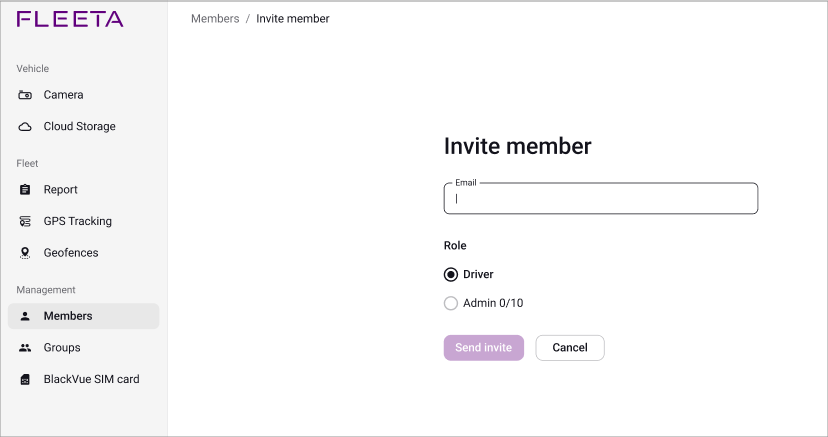The width and height of the screenshot is (828, 437).
Task: Click the Send invite button
Action: pos(484,348)
